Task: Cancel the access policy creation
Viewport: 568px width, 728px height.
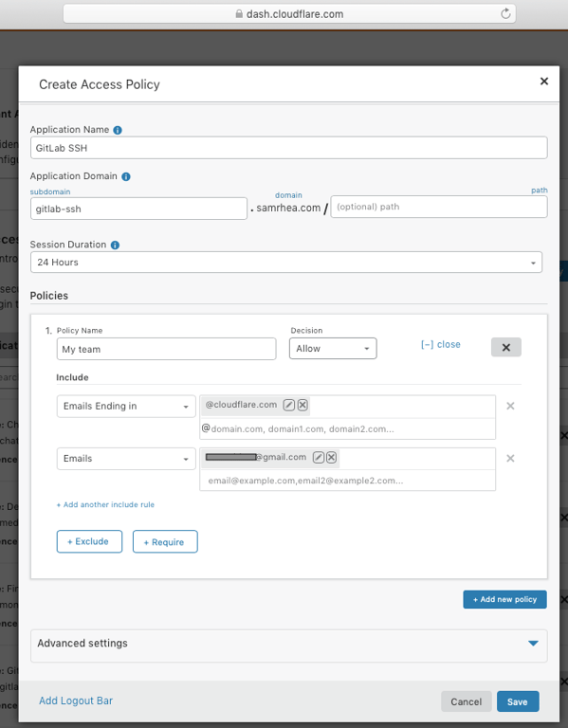Action: coord(467,701)
